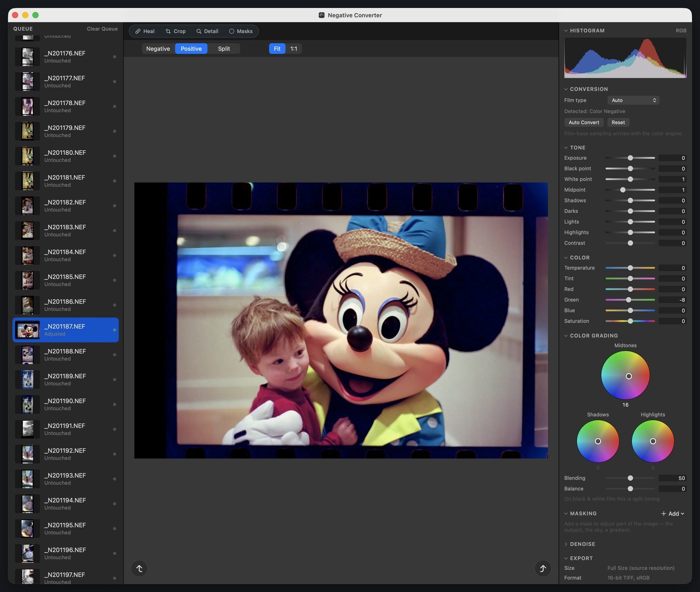Screen dimensions: 700x592
Task: Switch view to Positive
Action: [x=191, y=49]
